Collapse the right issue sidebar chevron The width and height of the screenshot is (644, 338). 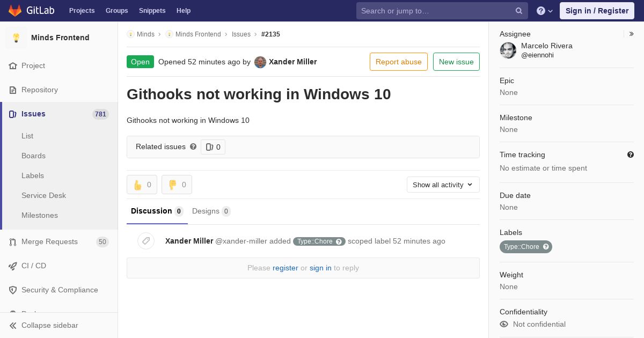[632, 34]
